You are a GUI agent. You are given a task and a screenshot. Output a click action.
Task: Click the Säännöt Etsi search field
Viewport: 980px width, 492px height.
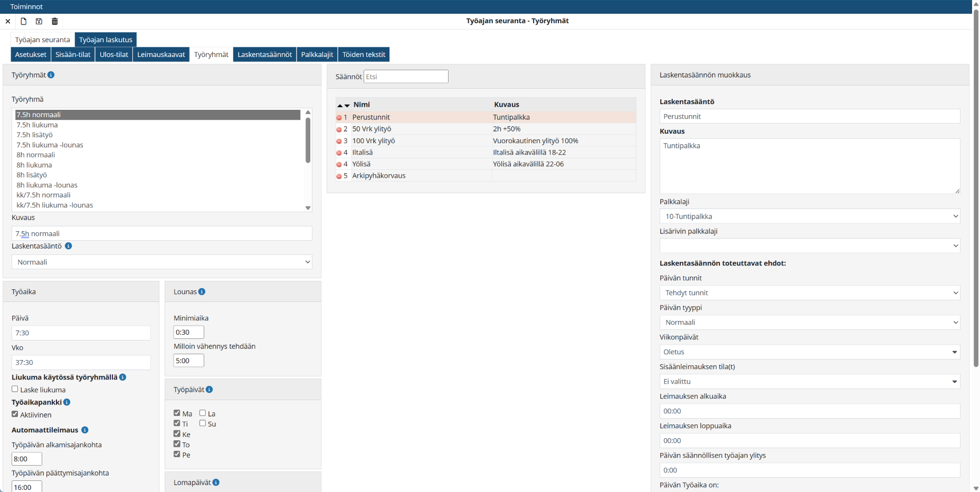(x=405, y=77)
